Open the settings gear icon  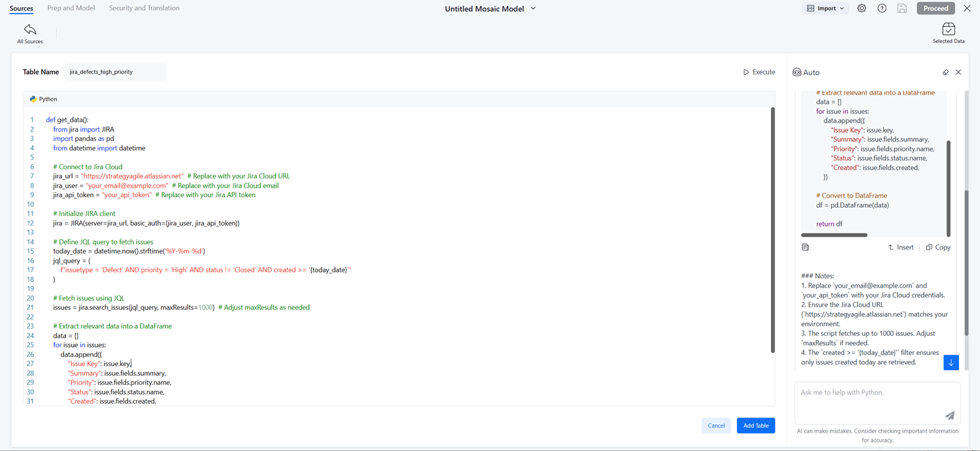(862, 8)
